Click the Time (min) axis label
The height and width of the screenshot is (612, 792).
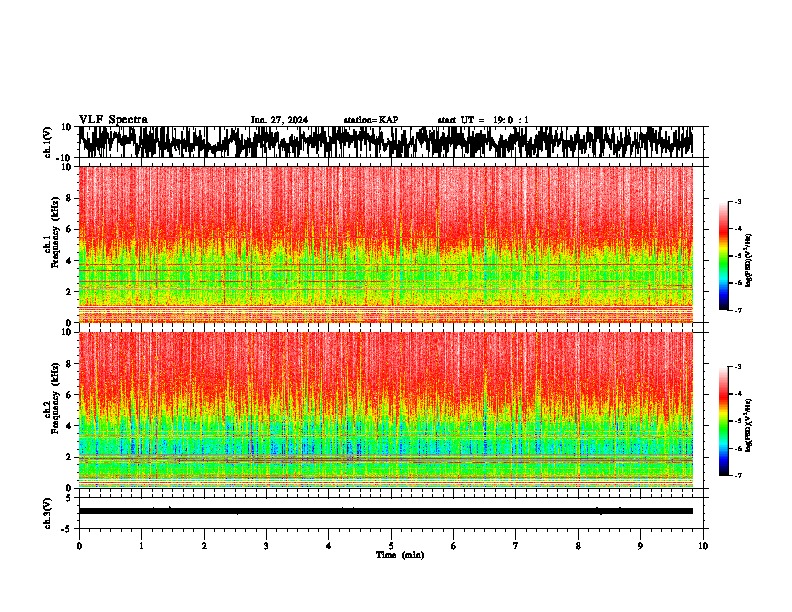pyautogui.click(x=400, y=555)
